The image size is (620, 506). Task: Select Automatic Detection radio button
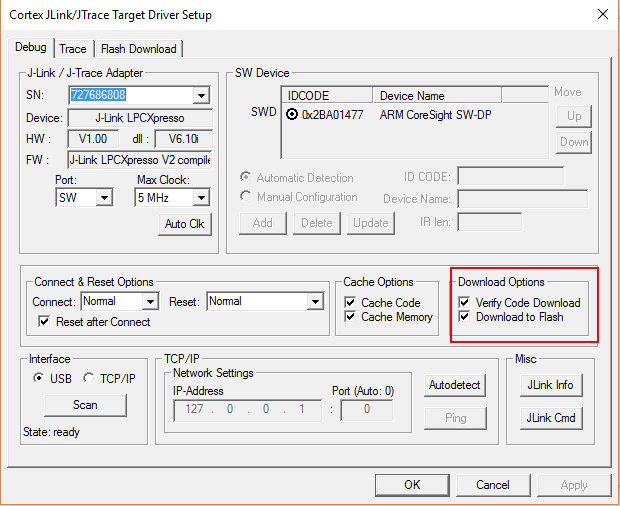click(x=246, y=177)
